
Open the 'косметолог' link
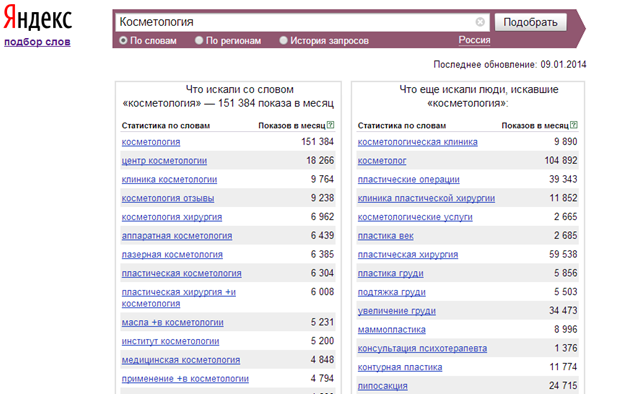(x=382, y=161)
